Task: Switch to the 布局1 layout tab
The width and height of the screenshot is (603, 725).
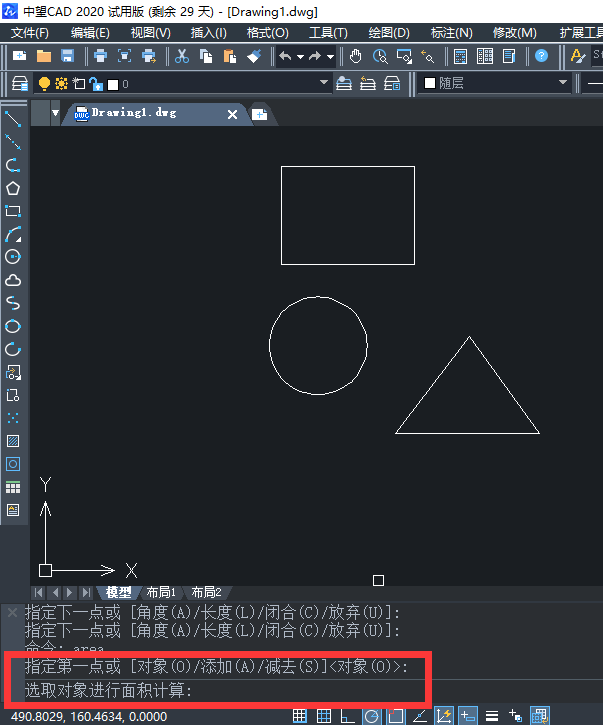Action: coord(161,592)
